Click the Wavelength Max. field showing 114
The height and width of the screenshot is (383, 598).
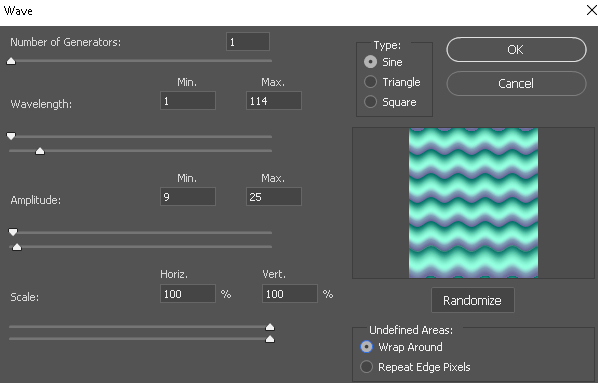pos(274,101)
